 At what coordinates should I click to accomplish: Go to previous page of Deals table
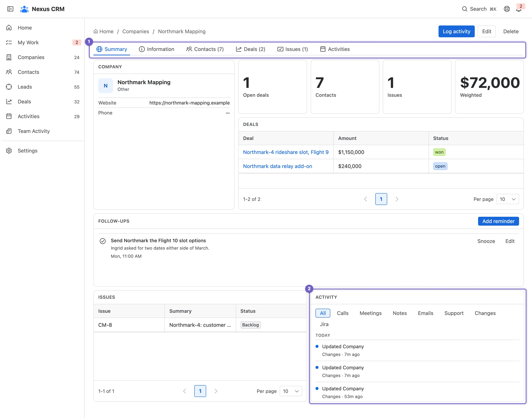pyautogui.click(x=366, y=199)
